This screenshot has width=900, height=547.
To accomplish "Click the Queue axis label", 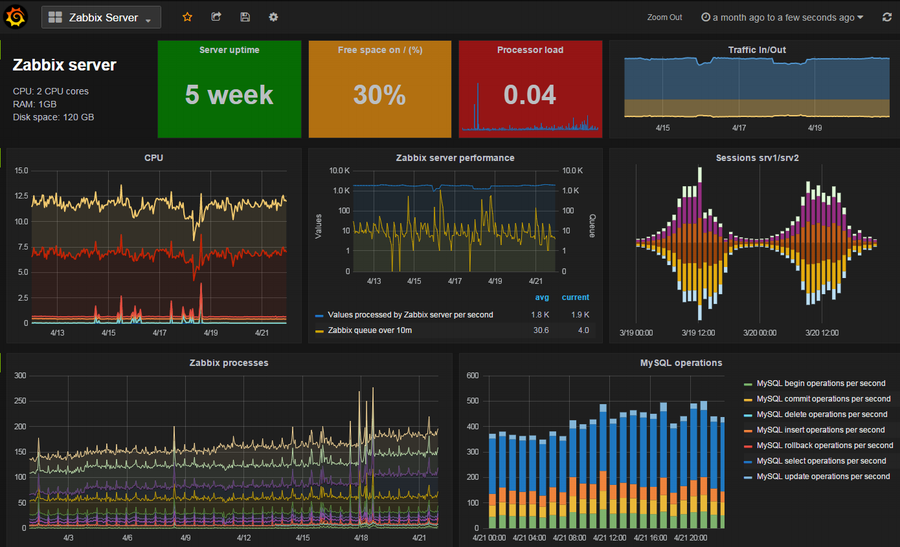I will coord(592,226).
